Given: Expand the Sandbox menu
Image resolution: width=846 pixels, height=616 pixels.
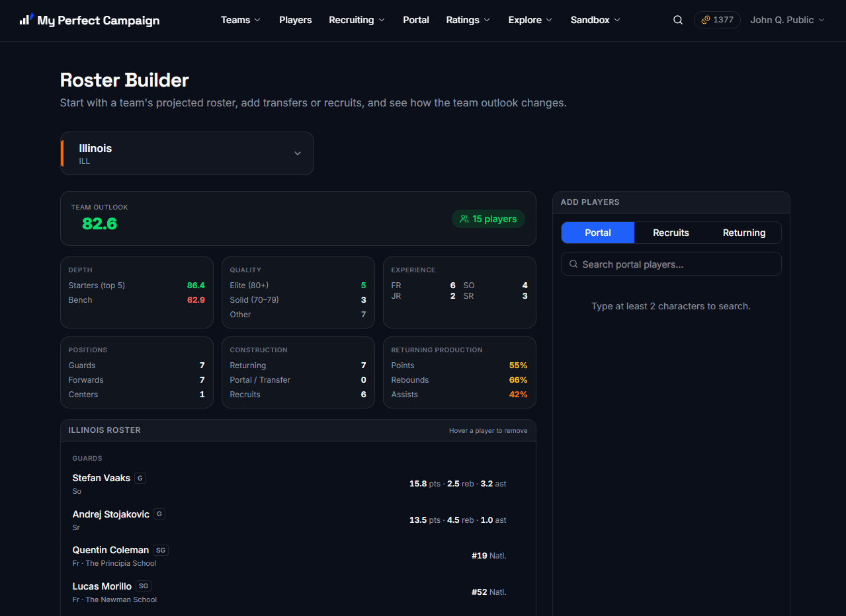Looking at the screenshot, I should pos(595,20).
